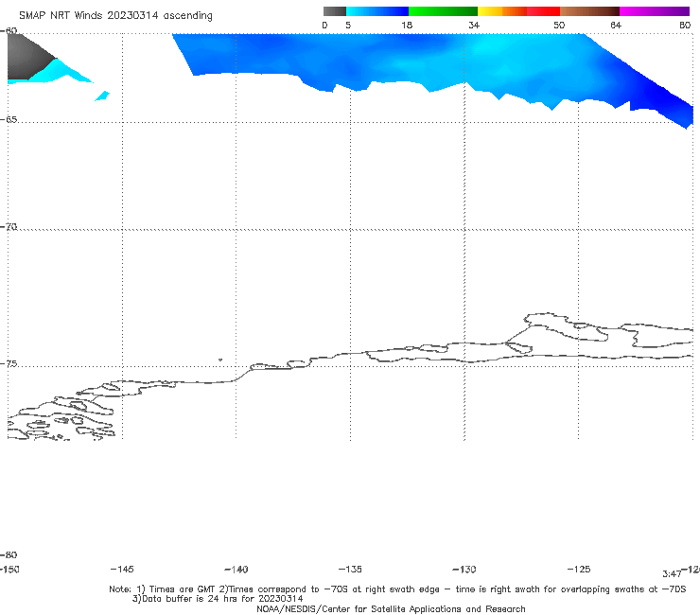Click the gray segment of the color bar
The image size is (700, 615).
(x=334, y=11)
